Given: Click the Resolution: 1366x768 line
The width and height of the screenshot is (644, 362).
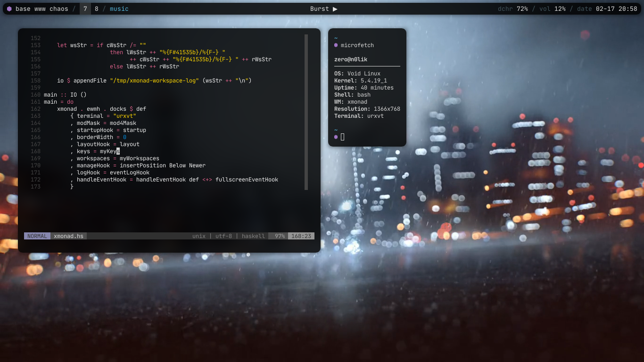Looking at the screenshot, I should coord(367,109).
